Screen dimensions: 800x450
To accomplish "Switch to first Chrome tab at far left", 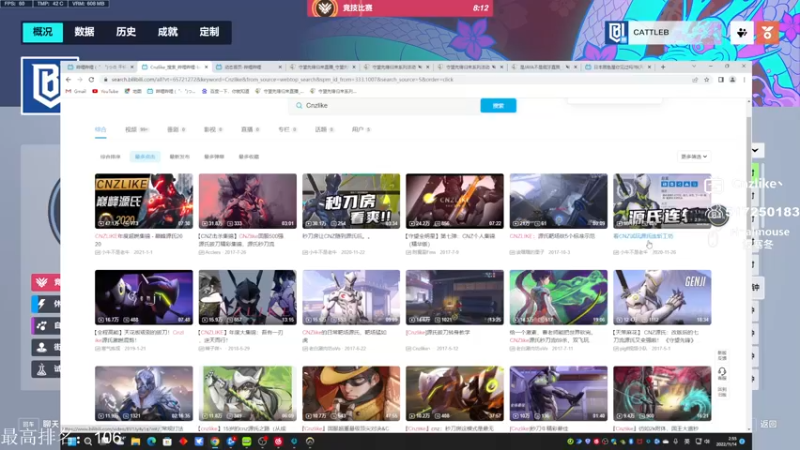I will 98,67.
